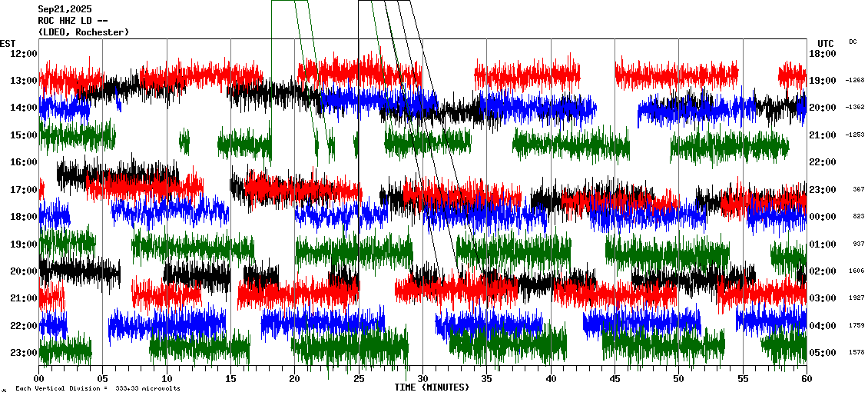
Task: Select the DC column header
Action: pos(853,42)
